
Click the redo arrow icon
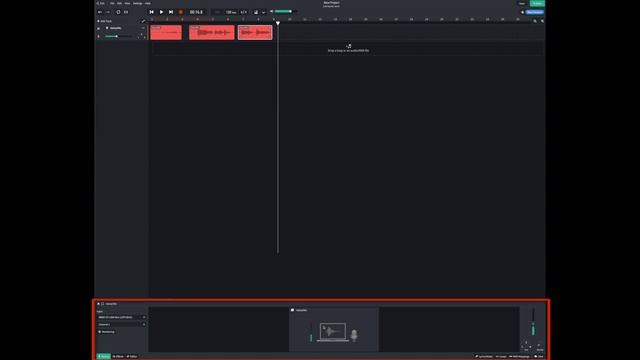[x=108, y=12]
